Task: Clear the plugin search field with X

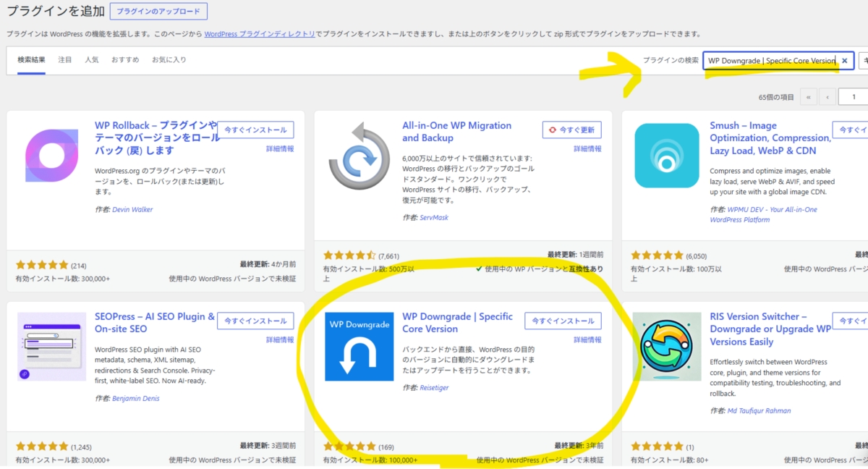Action: tap(844, 61)
